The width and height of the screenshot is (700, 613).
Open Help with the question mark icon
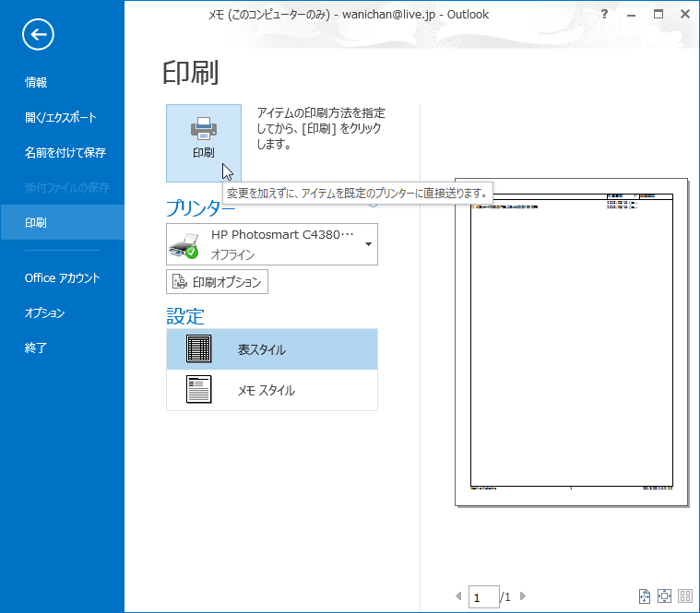click(x=604, y=14)
